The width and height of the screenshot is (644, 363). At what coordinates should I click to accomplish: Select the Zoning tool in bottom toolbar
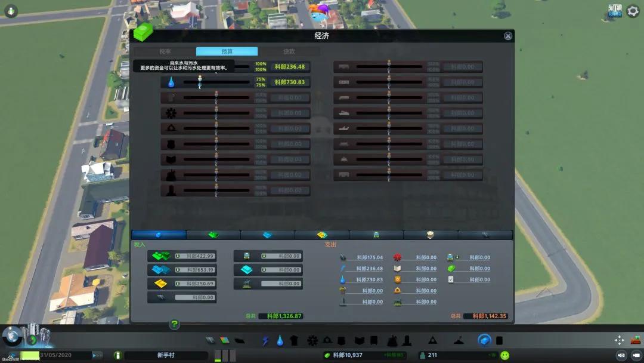(x=225, y=340)
